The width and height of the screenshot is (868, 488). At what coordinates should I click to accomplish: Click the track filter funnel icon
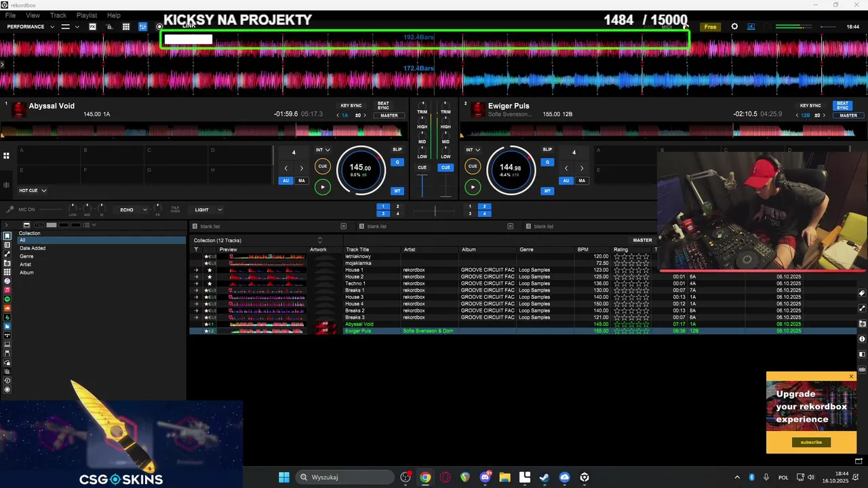point(196,249)
